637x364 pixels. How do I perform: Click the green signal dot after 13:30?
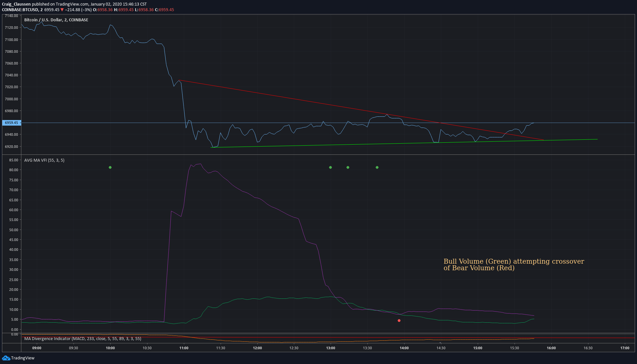click(x=377, y=168)
